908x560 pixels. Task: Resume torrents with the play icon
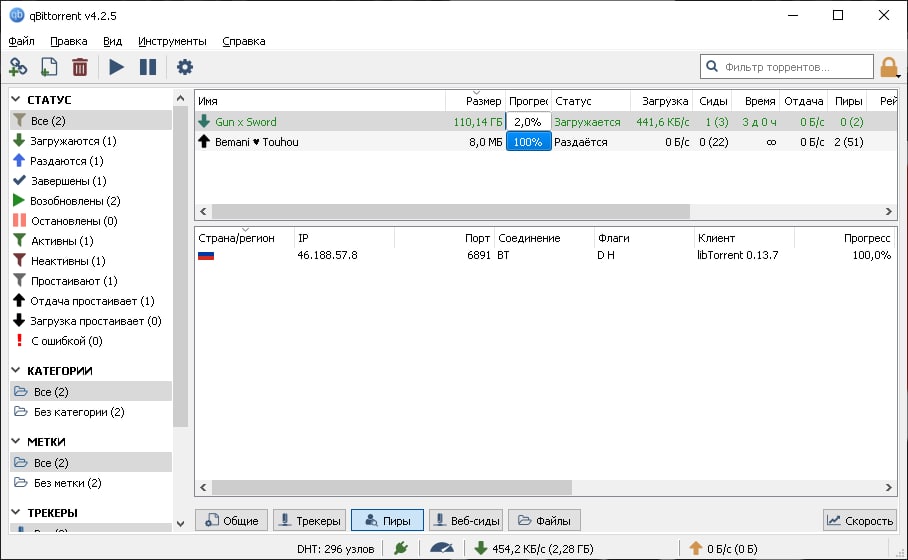point(116,67)
